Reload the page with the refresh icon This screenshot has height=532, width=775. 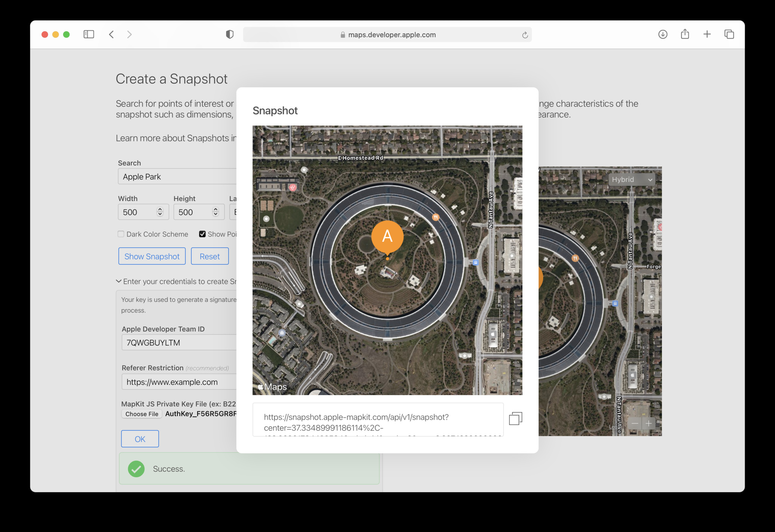tap(525, 35)
